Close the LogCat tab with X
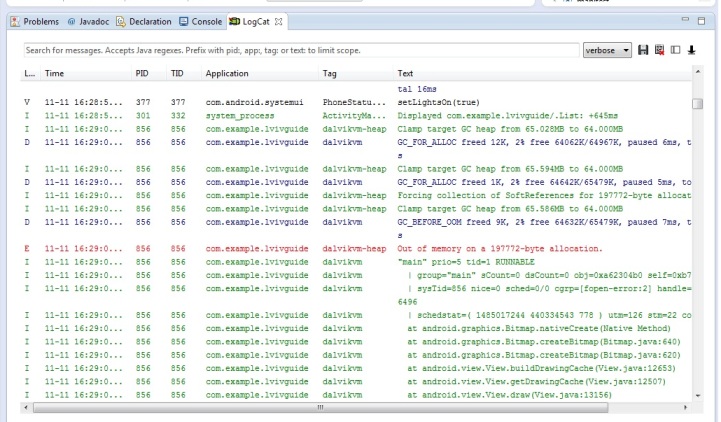Viewport: 721px width, 422px height. pyautogui.click(x=278, y=22)
